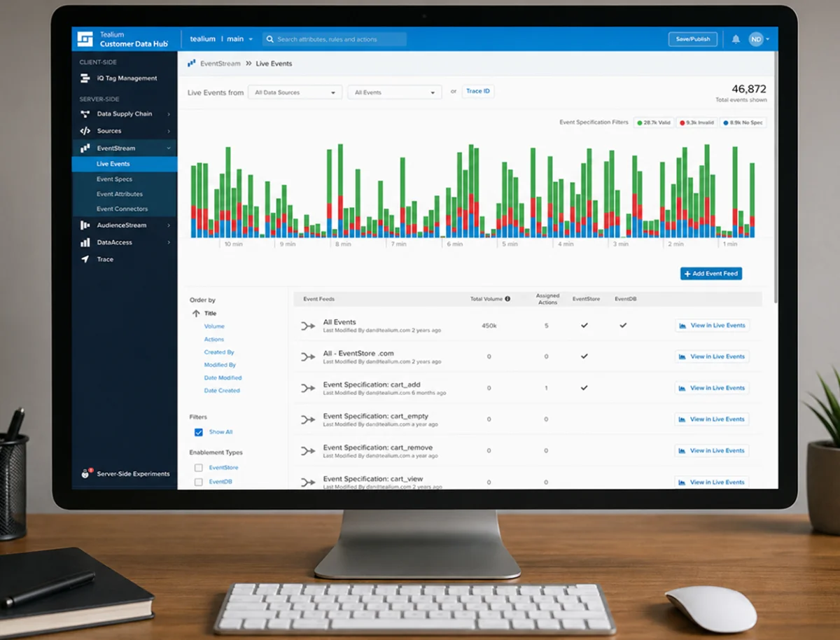The width and height of the screenshot is (840, 640).
Task: Open the All Data Sources dropdown
Action: [x=295, y=92]
